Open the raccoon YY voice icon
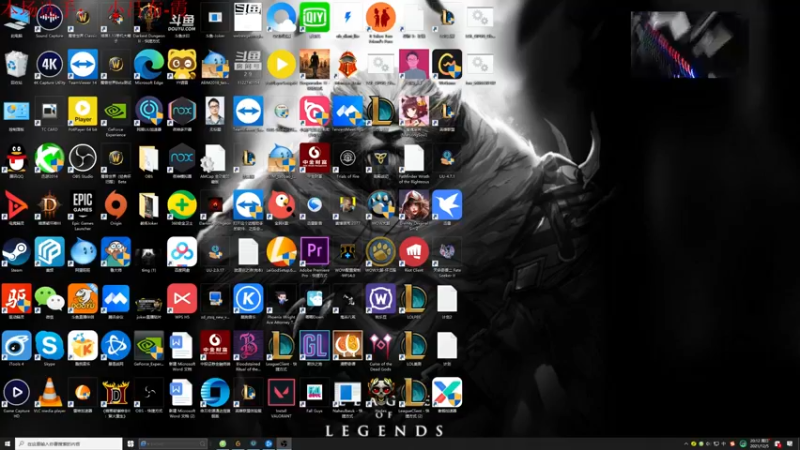Screen dimensions: 800x450 click(182, 64)
